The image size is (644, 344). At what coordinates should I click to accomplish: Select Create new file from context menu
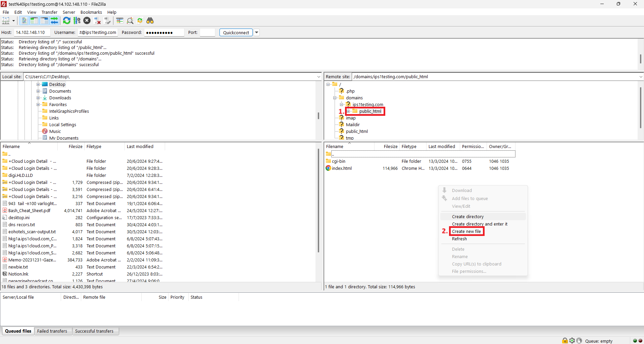[x=466, y=232]
